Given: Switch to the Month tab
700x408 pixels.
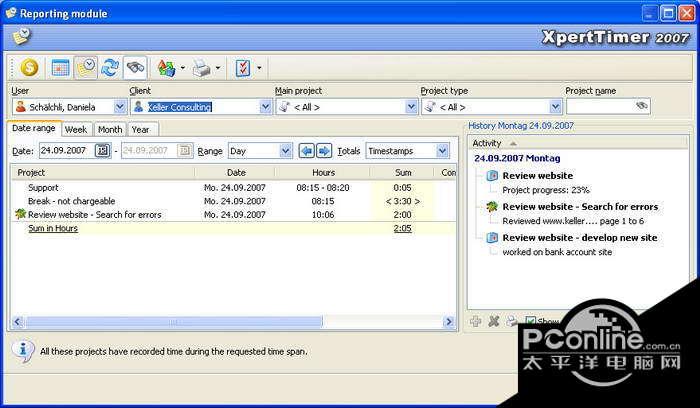Looking at the screenshot, I should coord(110,129).
